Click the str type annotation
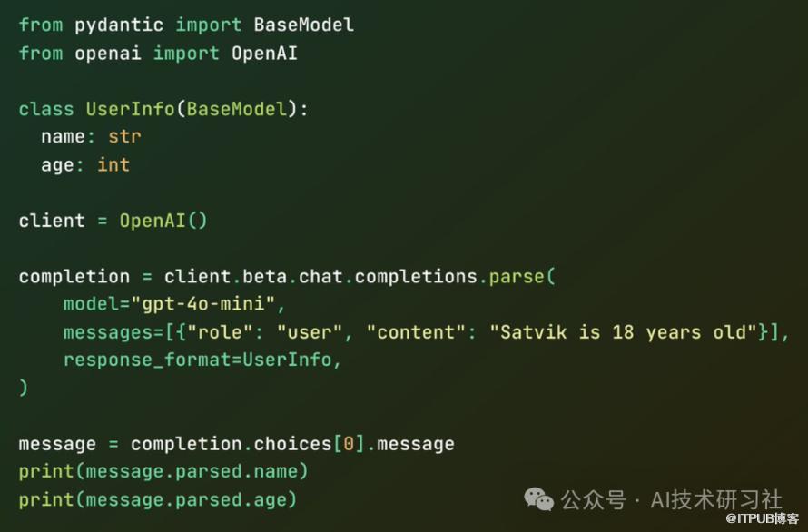This screenshot has height=532, width=808. [124, 137]
